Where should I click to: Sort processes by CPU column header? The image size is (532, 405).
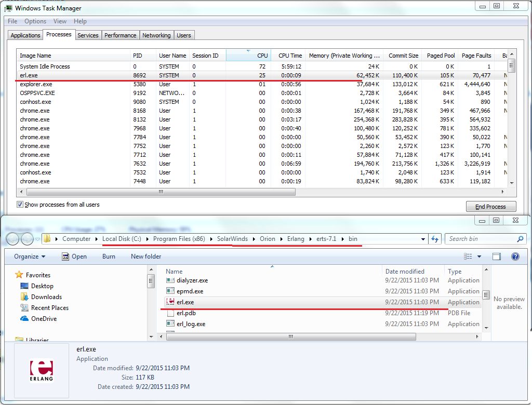click(248, 56)
